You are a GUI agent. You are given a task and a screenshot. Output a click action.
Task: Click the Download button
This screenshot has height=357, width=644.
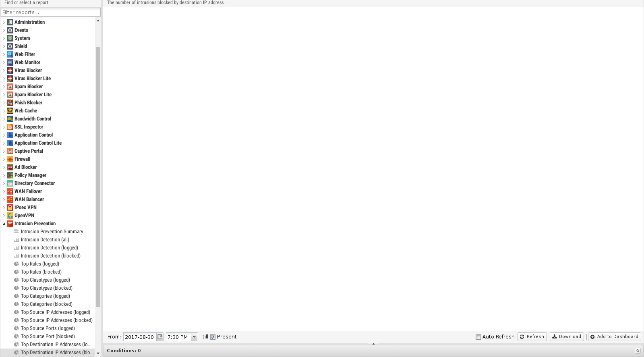(x=567, y=337)
